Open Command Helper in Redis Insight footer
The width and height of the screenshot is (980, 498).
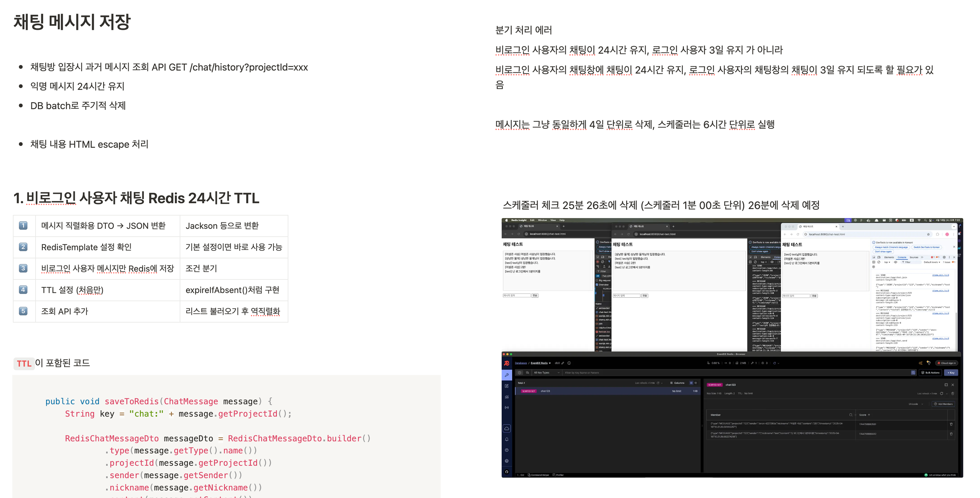[538, 475]
